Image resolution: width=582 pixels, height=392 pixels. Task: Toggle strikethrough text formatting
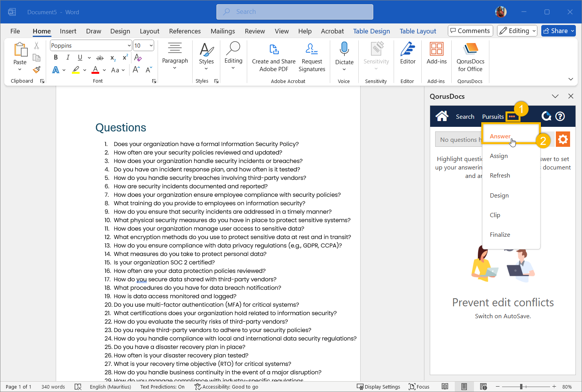pyautogui.click(x=100, y=58)
